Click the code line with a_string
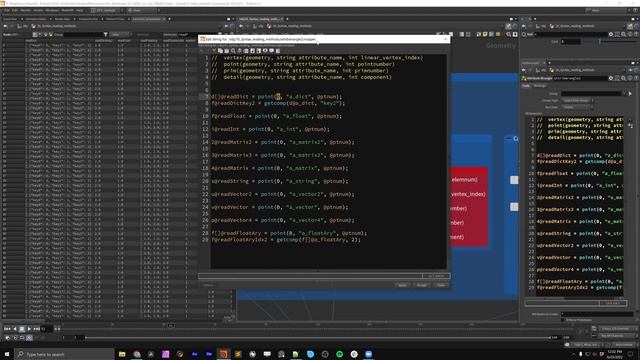 coord(280,181)
